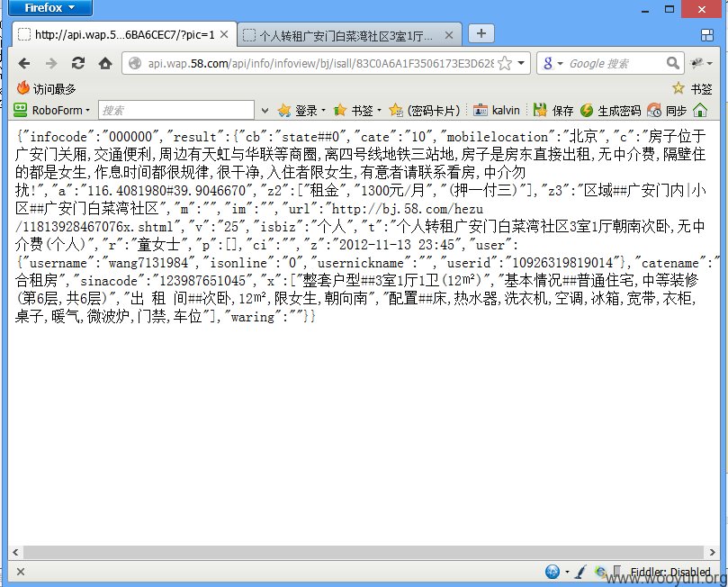Minimize the Firefox window
This screenshot has width=728, height=587.
[x=645, y=9]
